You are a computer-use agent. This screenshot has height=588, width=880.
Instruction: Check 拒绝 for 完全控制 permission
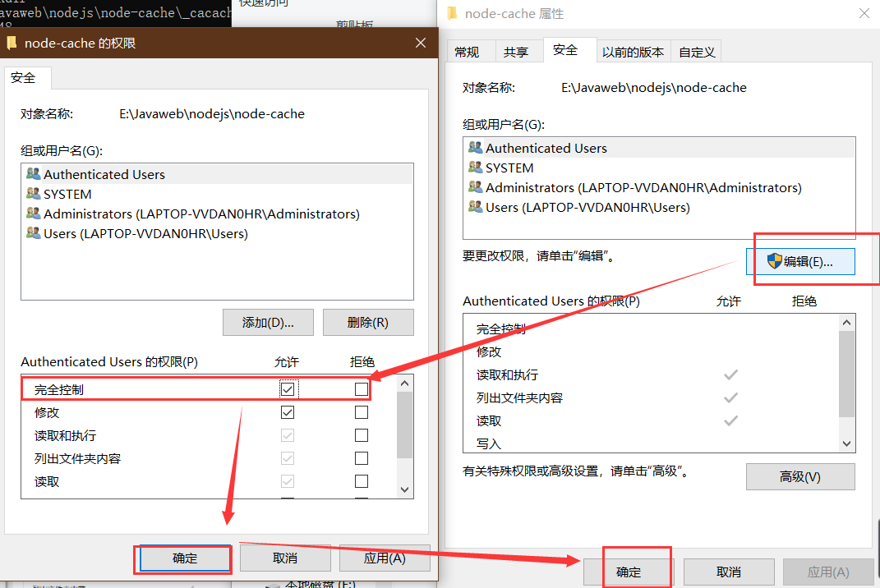click(x=361, y=388)
